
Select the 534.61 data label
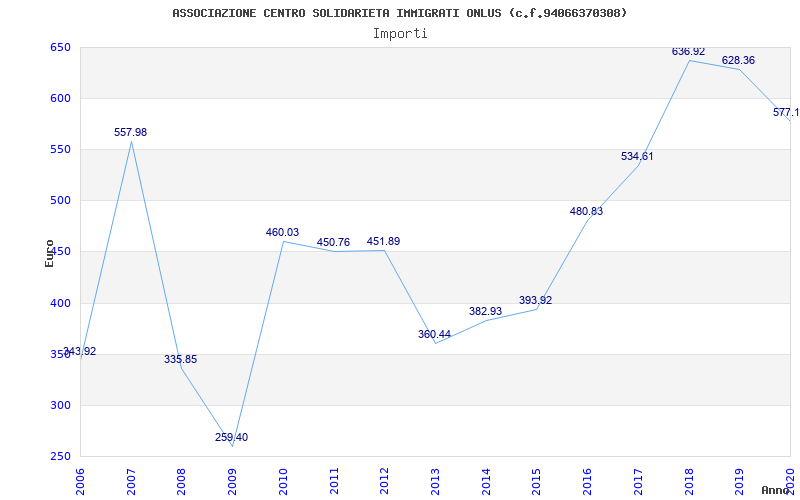[637, 156]
